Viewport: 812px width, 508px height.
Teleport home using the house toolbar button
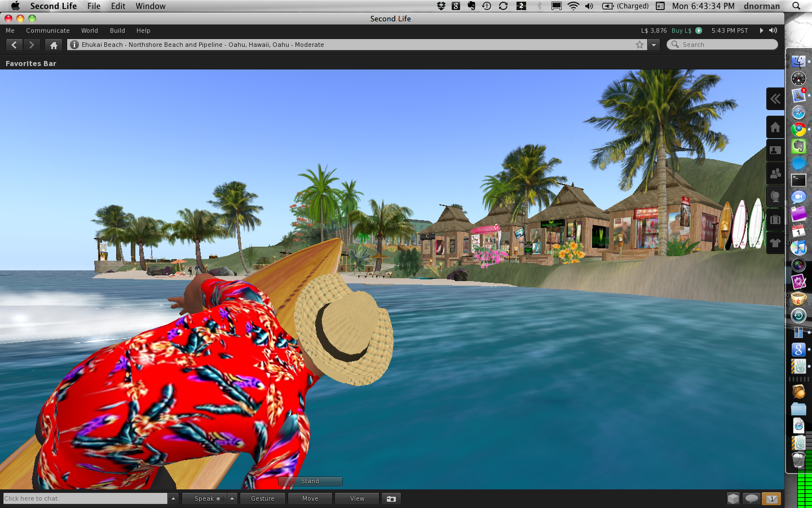[x=54, y=45]
